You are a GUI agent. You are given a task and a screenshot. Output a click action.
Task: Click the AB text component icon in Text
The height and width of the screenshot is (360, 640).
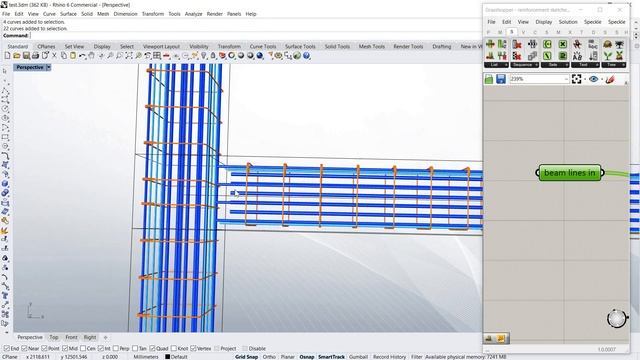pos(577,56)
